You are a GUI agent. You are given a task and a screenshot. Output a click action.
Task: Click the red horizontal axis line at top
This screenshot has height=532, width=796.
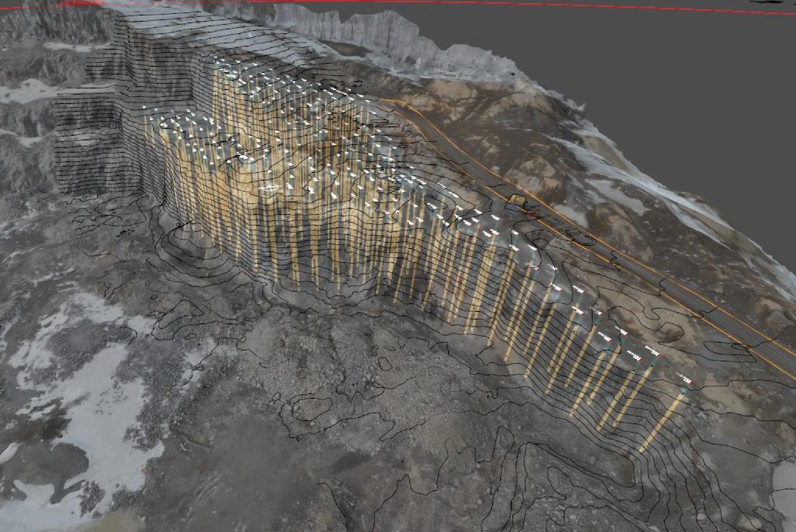click(408, 4)
